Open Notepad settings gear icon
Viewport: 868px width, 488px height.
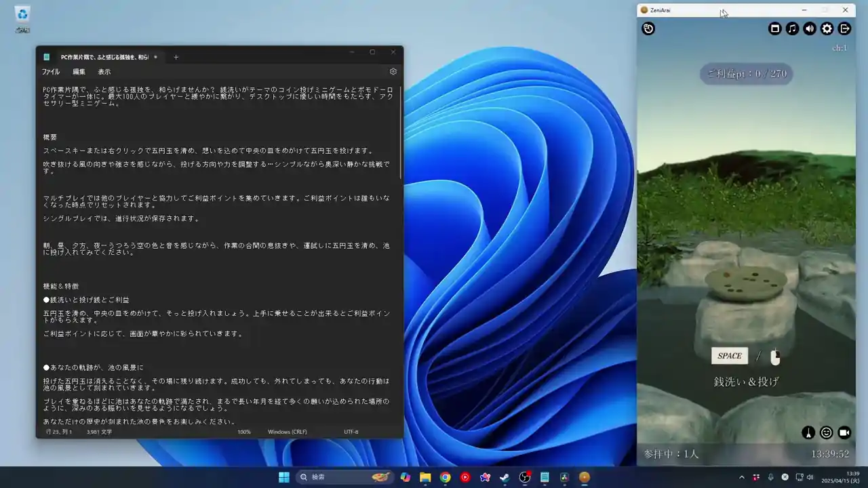pos(393,72)
